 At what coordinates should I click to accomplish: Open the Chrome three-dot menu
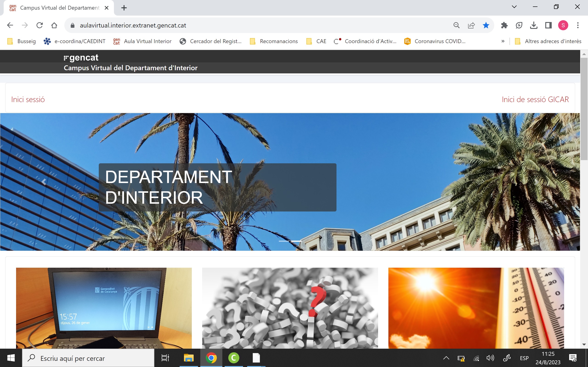578,25
